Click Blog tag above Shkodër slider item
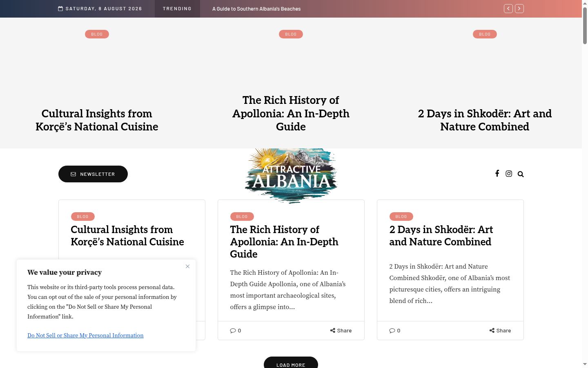The height and width of the screenshot is (368, 588). click(x=485, y=34)
